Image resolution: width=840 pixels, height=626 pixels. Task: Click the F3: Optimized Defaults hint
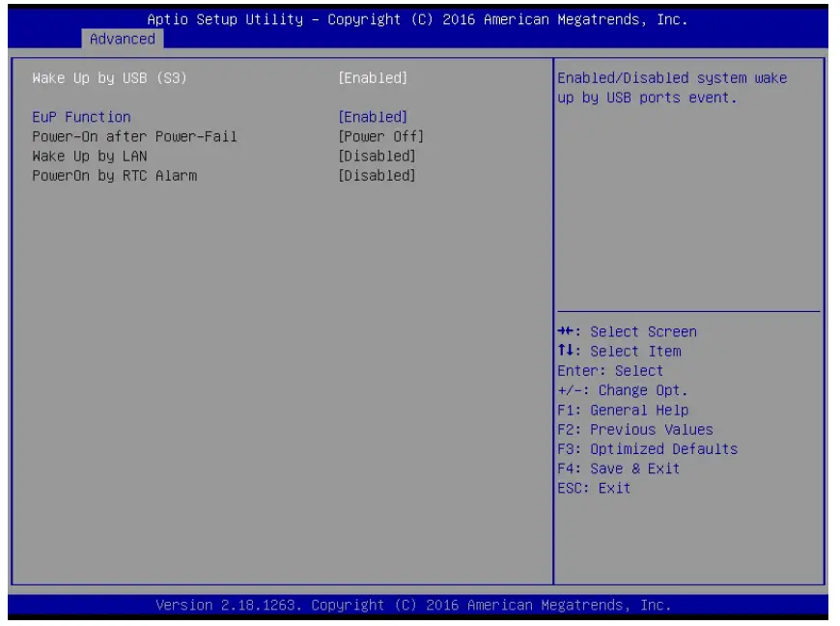pyautogui.click(x=648, y=449)
